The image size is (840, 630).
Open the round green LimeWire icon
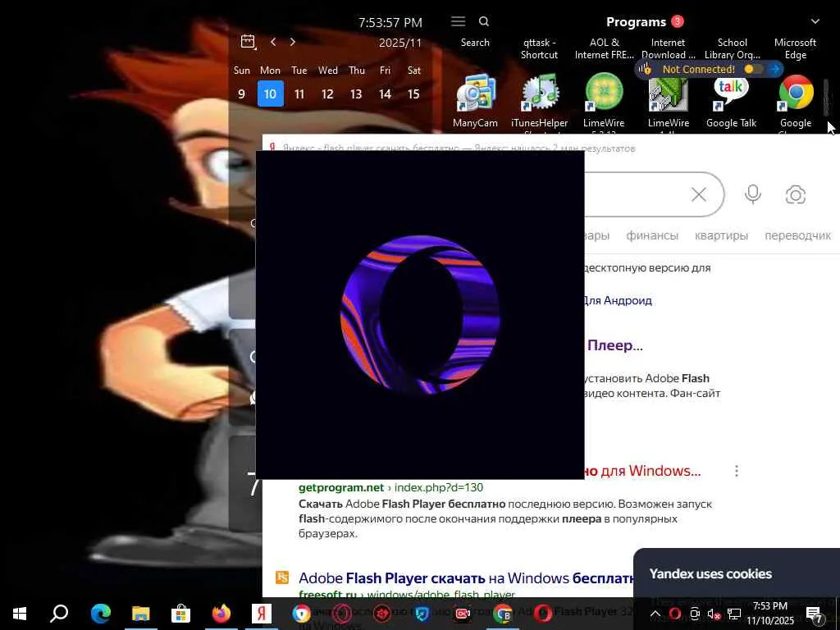click(604, 92)
